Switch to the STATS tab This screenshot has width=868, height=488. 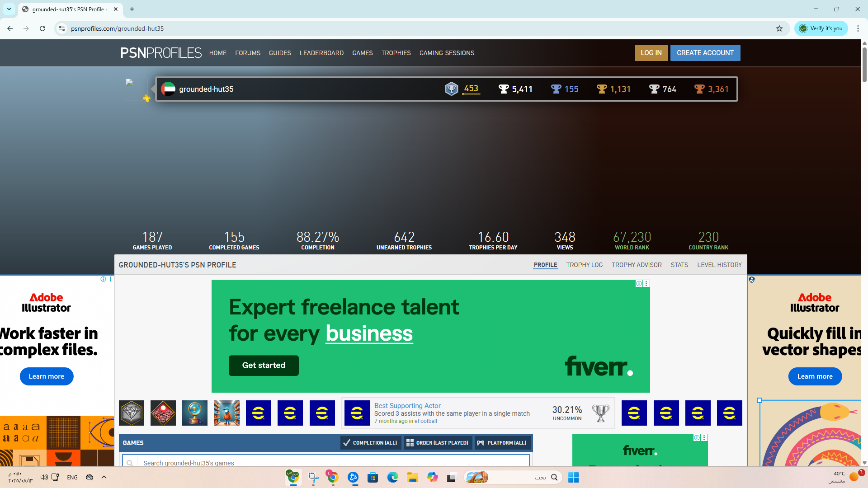[x=679, y=265]
